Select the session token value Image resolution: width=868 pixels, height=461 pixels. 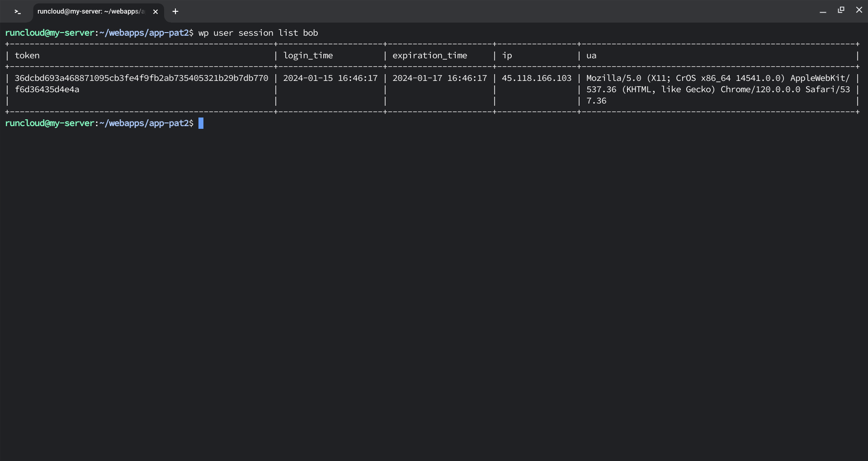click(142, 78)
